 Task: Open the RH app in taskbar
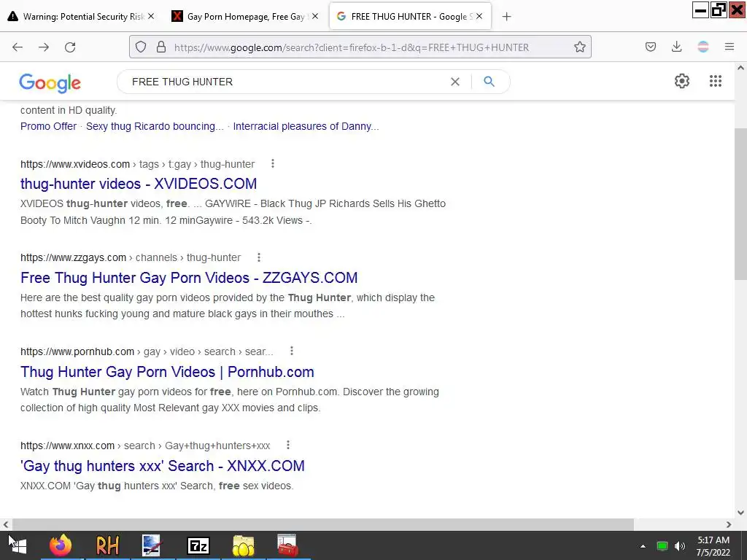[x=107, y=545]
